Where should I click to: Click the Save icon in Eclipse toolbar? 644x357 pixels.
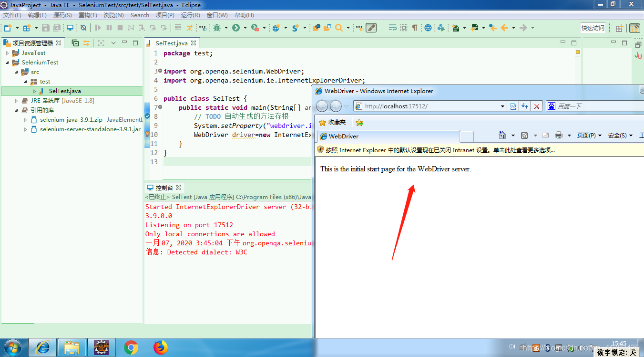tap(46, 28)
